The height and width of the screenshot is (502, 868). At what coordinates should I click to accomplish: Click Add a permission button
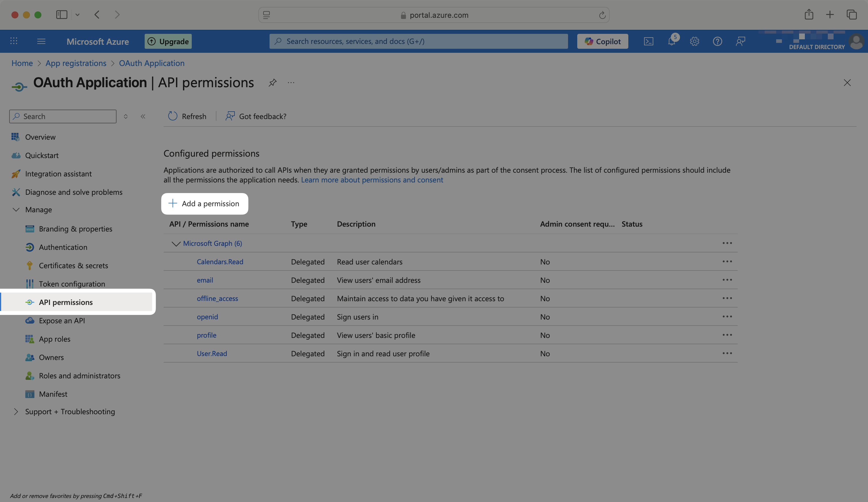coord(205,204)
